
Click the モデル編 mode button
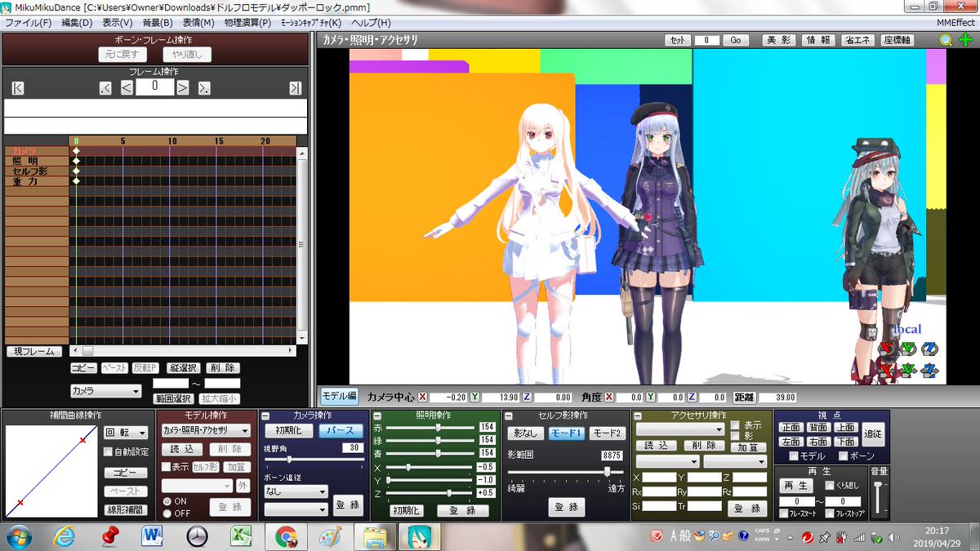[339, 396]
